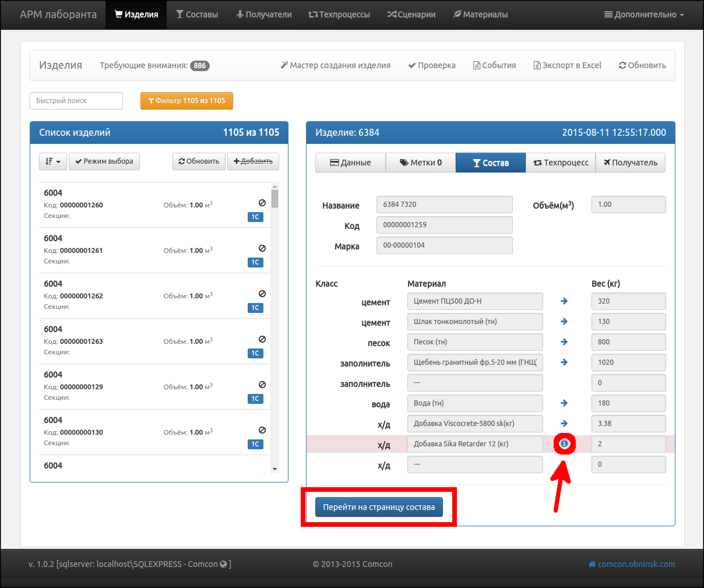Viewport: 704px width, 588px height.
Task: Open the Сценарии navigation tab
Action: [x=411, y=15]
